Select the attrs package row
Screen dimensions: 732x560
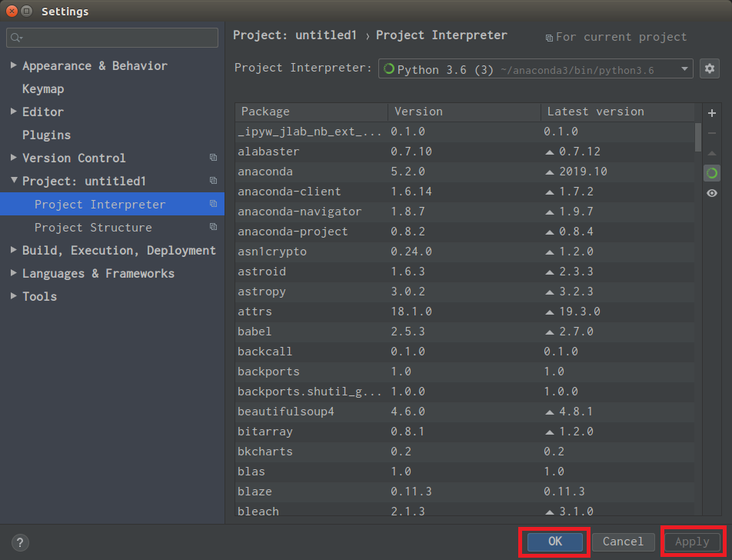pos(465,312)
